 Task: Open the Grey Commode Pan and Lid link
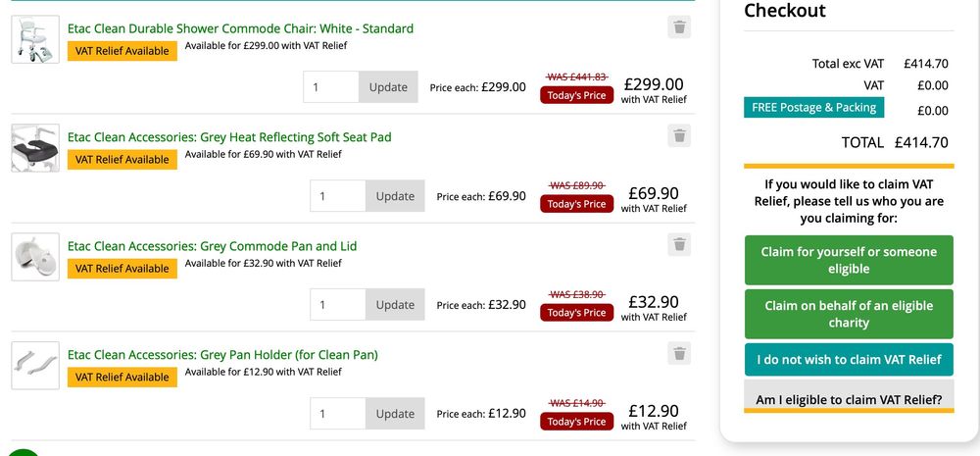[212, 246]
